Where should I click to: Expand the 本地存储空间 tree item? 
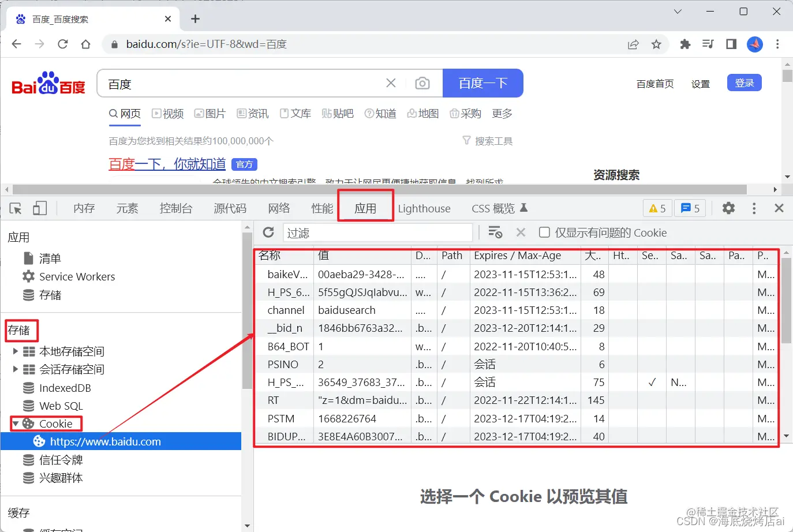14,351
